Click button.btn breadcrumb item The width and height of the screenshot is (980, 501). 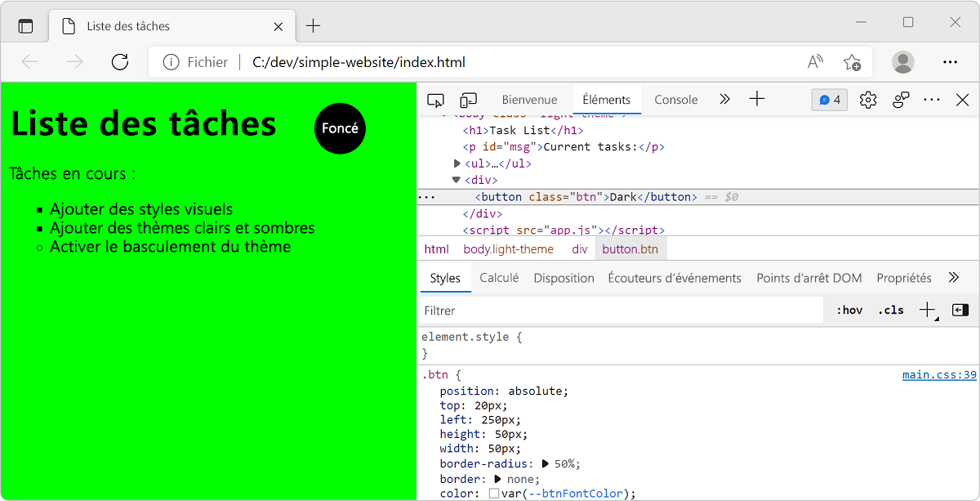(630, 249)
